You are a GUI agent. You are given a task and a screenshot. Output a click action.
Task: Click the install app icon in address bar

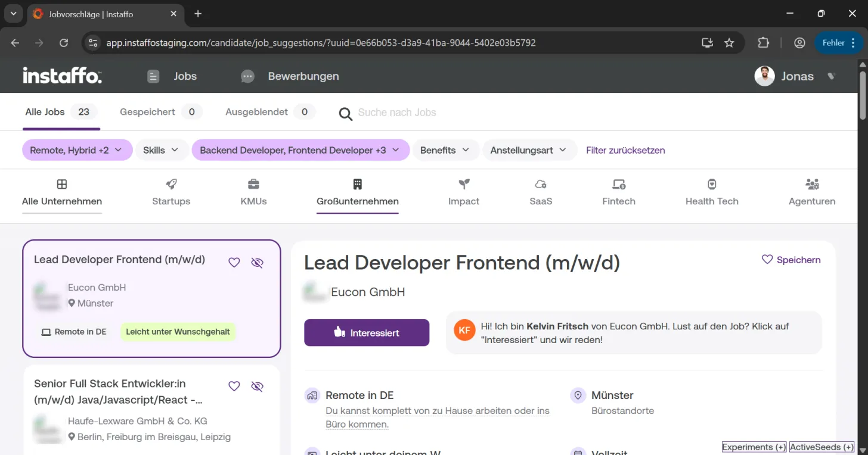(707, 43)
